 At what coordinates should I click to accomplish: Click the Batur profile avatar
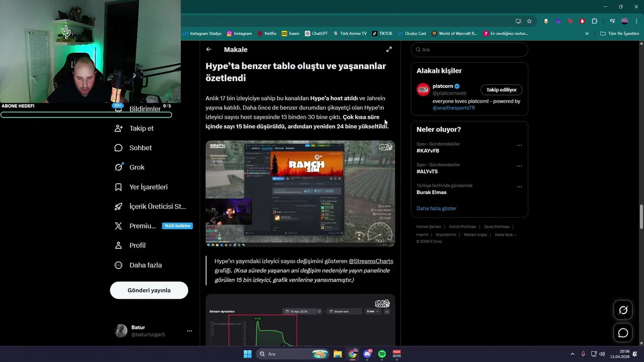pyautogui.click(x=121, y=331)
